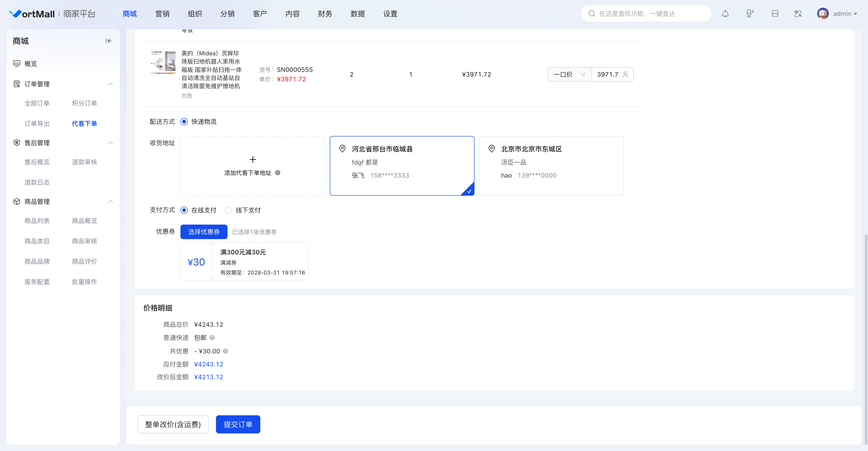Open the 营销 top menu
Image resolution: width=868 pixels, height=451 pixels.
(x=162, y=14)
